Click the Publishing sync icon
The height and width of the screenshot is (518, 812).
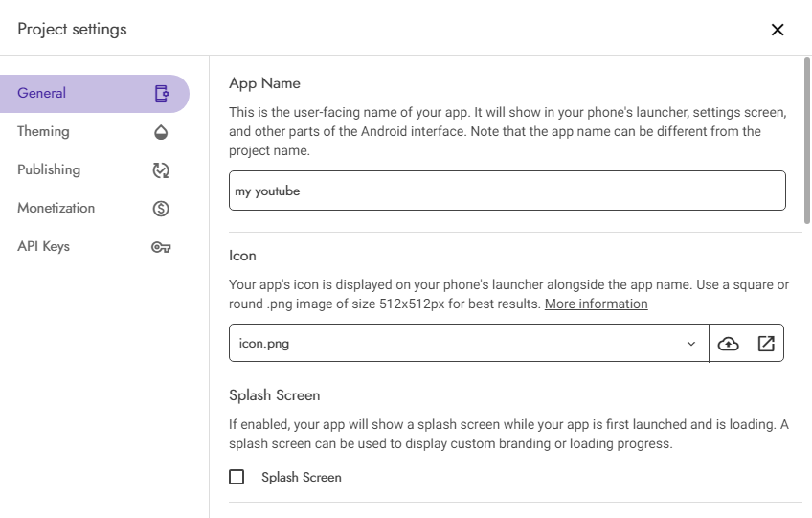tap(161, 170)
